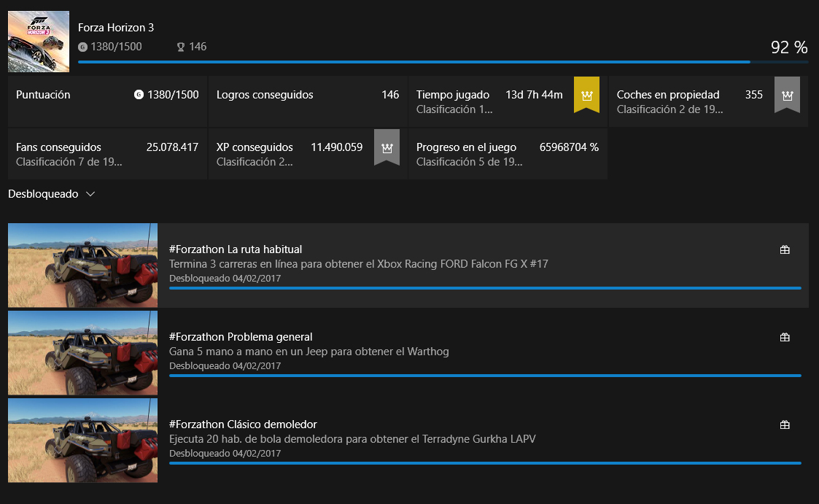Open the Forza Horizon 3 cover art
The width and height of the screenshot is (819, 504).
click(39, 42)
